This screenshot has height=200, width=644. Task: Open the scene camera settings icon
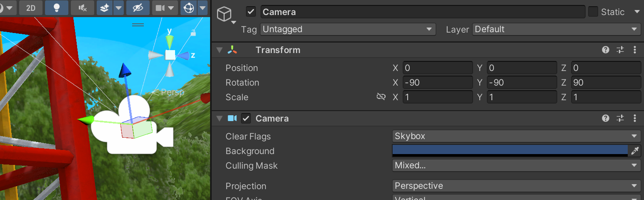(x=160, y=8)
